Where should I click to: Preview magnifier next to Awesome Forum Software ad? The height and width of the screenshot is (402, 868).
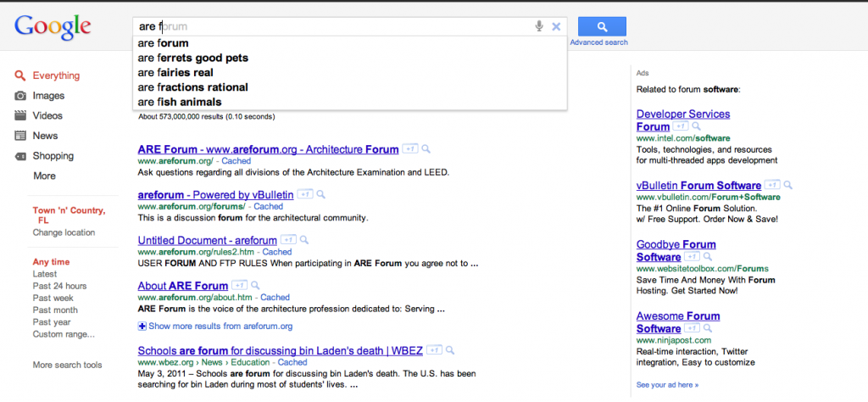[708, 329]
